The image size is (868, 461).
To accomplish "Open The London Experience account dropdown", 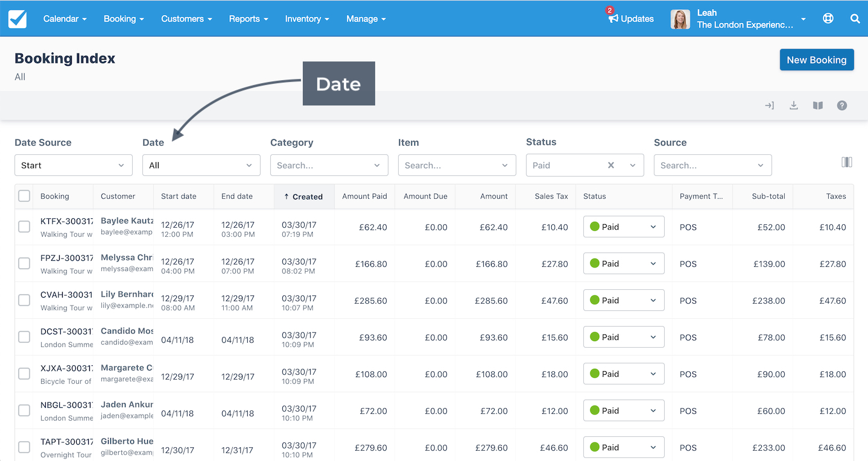I will pyautogui.click(x=752, y=25).
